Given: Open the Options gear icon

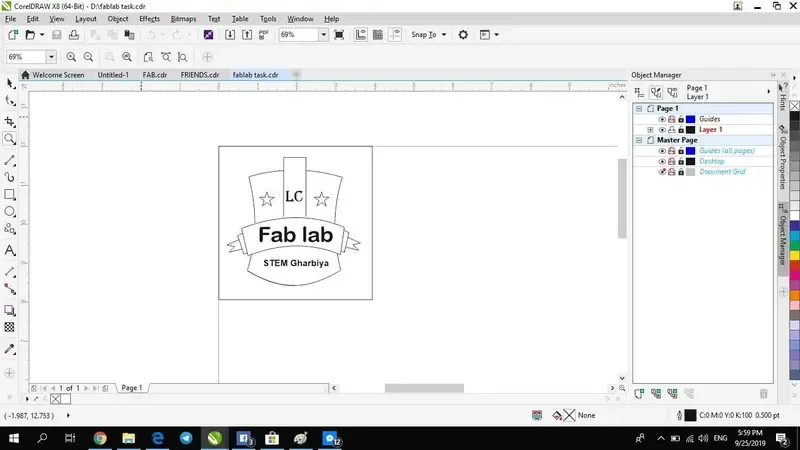Looking at the screenshot, I should pyautogui.click(x=463, y=35).
